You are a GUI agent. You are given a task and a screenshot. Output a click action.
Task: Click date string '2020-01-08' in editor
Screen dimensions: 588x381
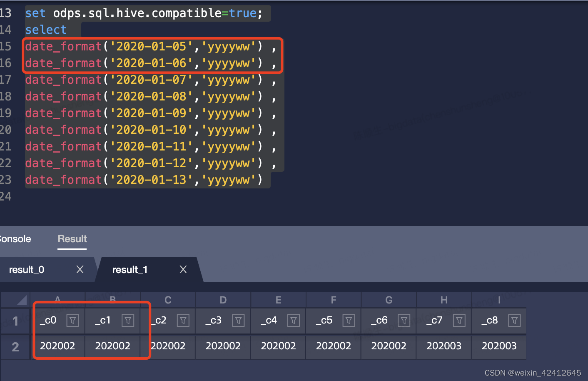point(151,97)
